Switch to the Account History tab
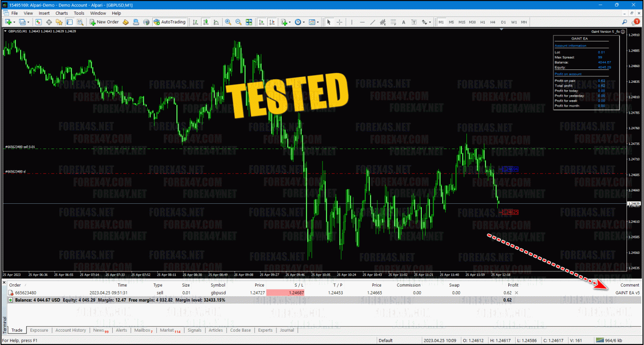Screen dimensions: 644x345 pyautogui.click(x=70, y=330)
